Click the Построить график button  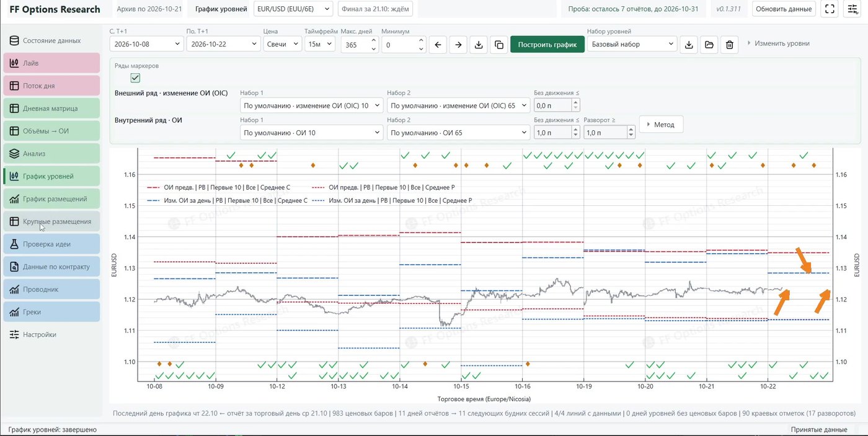(547, 45)
